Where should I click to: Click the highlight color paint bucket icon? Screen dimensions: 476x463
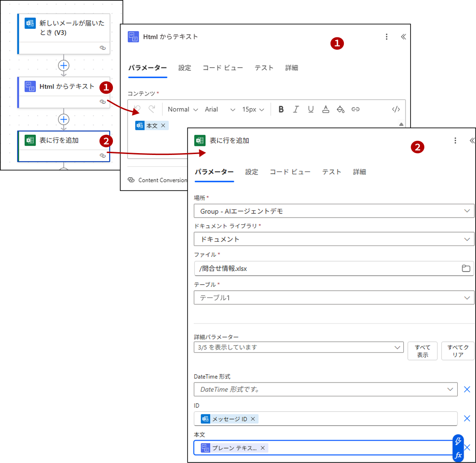340,109
